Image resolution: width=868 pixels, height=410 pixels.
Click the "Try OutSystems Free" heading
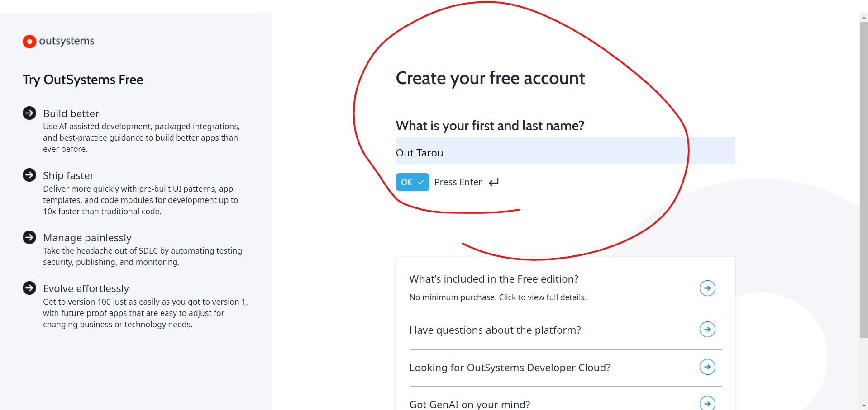pyautogui.click(x=83, y=80)
